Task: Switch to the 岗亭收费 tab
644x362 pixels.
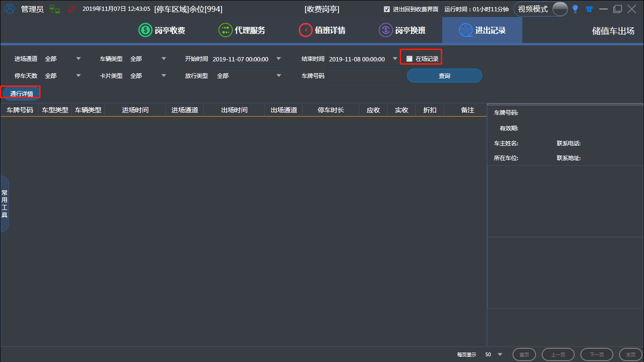Action: coord(162,30)
